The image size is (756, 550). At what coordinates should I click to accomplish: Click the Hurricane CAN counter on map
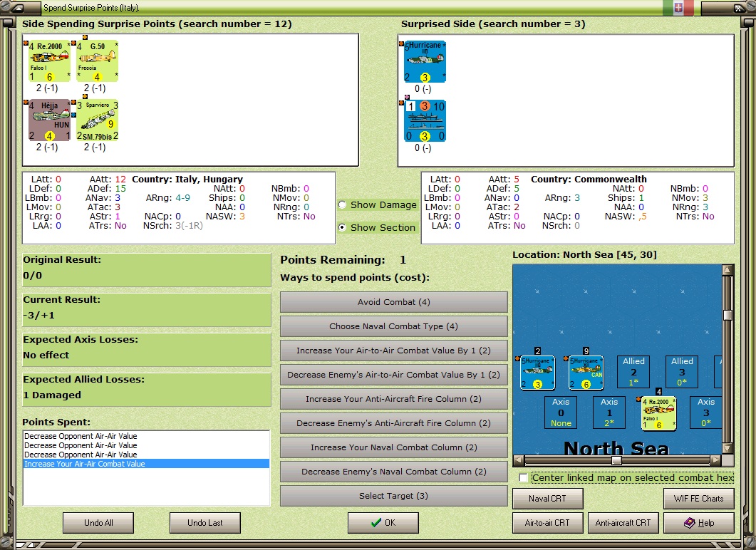click(x=586, y=373)
